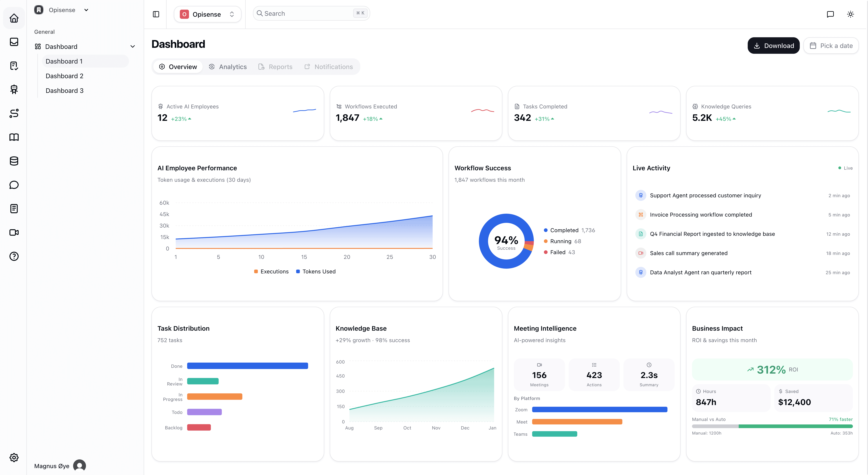
Task: Click the Failed legend color dot
Action: point(546,252)
